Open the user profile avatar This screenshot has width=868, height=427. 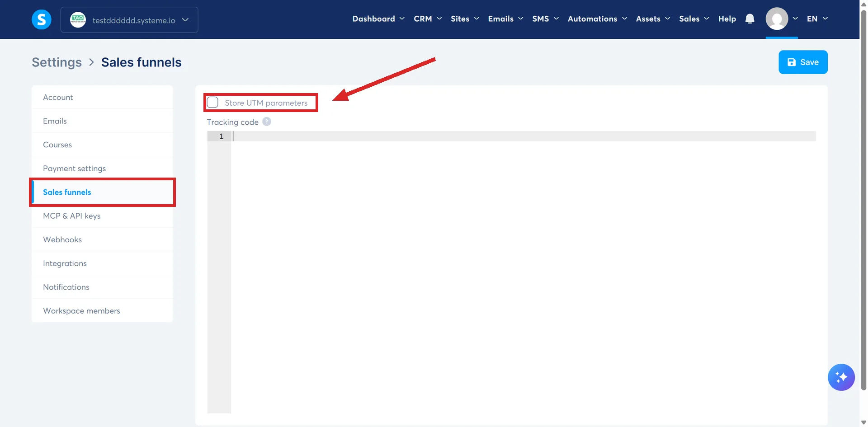[777, 19]
